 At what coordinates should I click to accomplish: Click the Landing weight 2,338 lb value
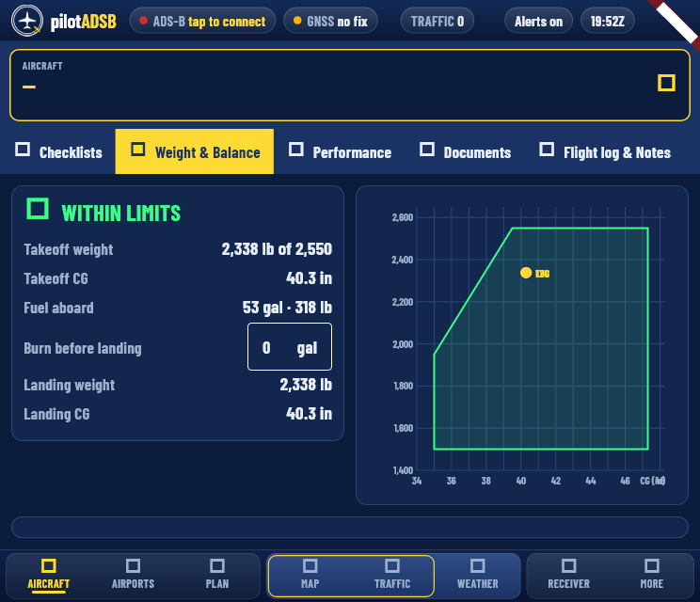coord(306,385)
